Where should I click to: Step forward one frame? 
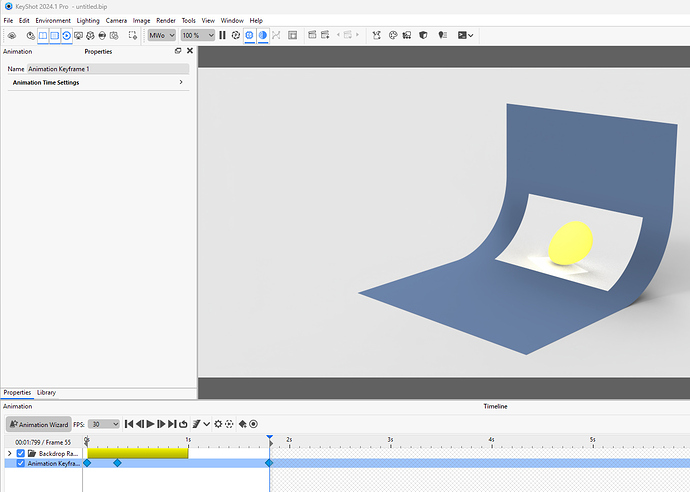point(161,424)
